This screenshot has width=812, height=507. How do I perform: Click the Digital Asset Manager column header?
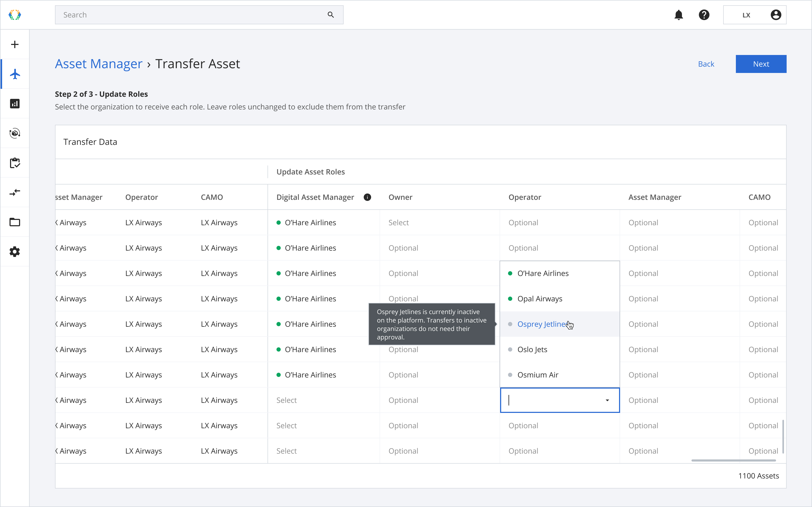(x=315, y=197)
